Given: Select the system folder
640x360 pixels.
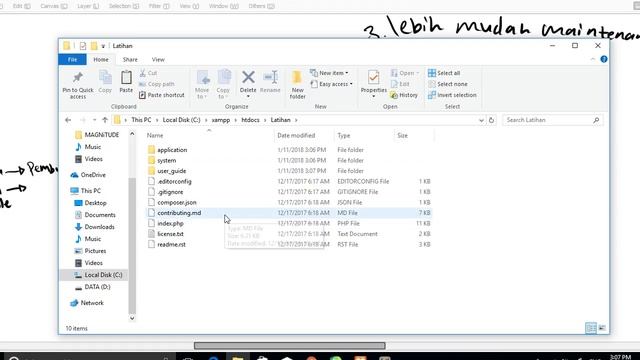Looking at the screenshot, I should pyautogui.click(x=167, y=160).
